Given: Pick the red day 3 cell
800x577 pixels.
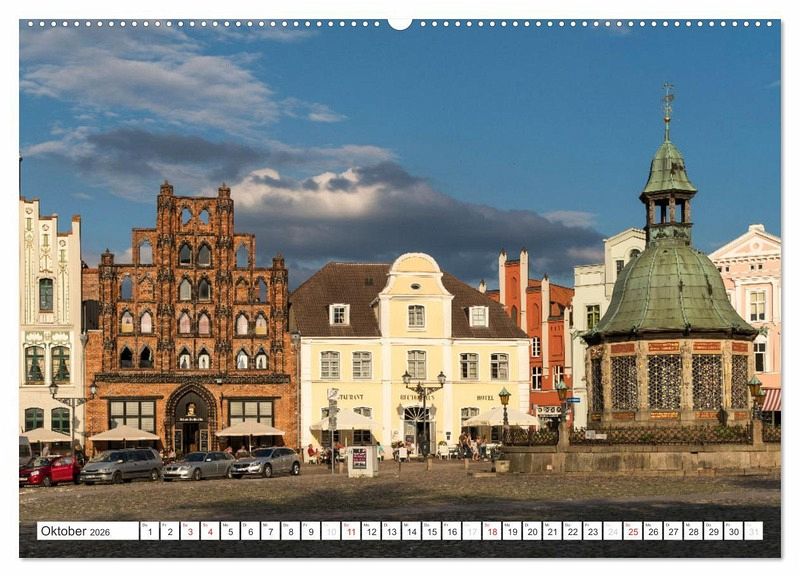Looking at the screenshot, I should 190,531.
